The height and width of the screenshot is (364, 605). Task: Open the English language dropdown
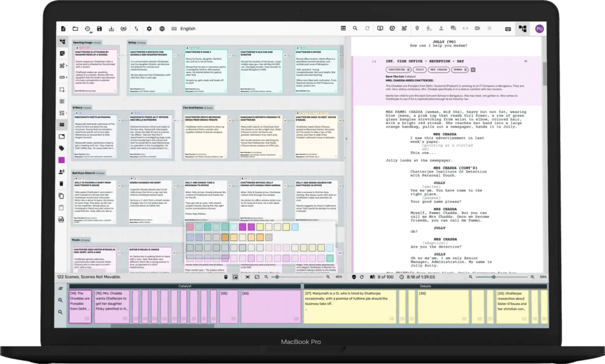pyautogui.click(x=187, y=28)
